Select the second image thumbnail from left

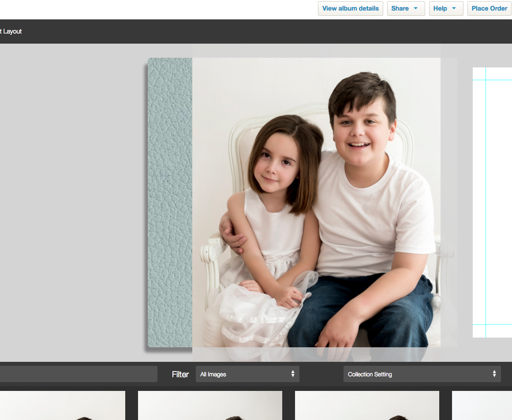pos(210,405)
